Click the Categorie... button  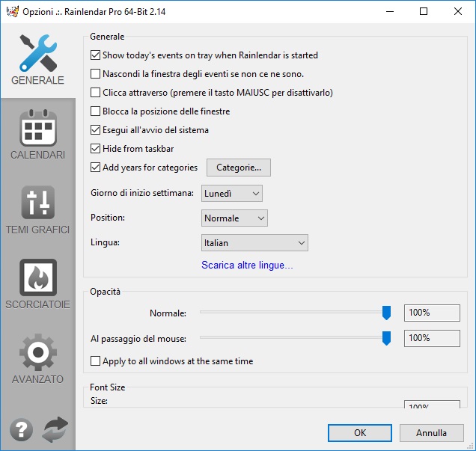tap(239, 168)
